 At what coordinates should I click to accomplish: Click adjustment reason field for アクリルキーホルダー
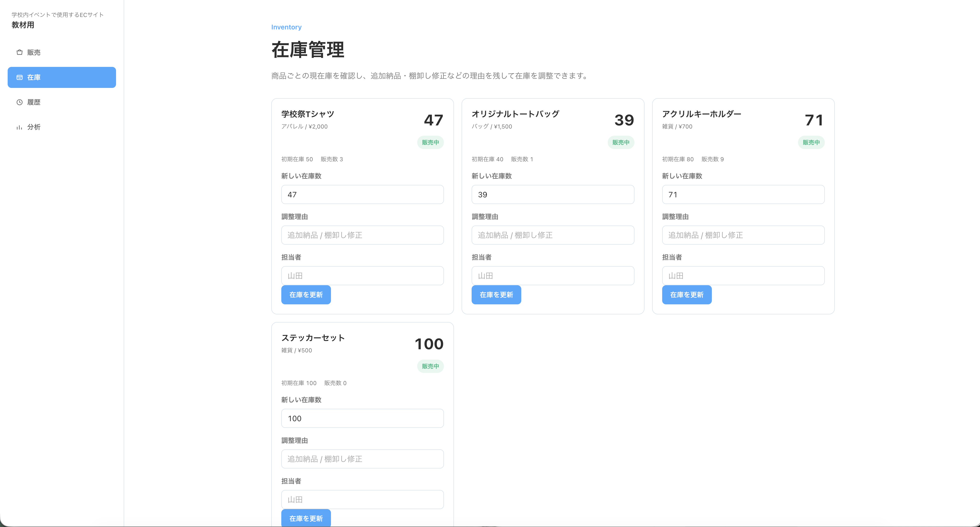click(743, 235)
